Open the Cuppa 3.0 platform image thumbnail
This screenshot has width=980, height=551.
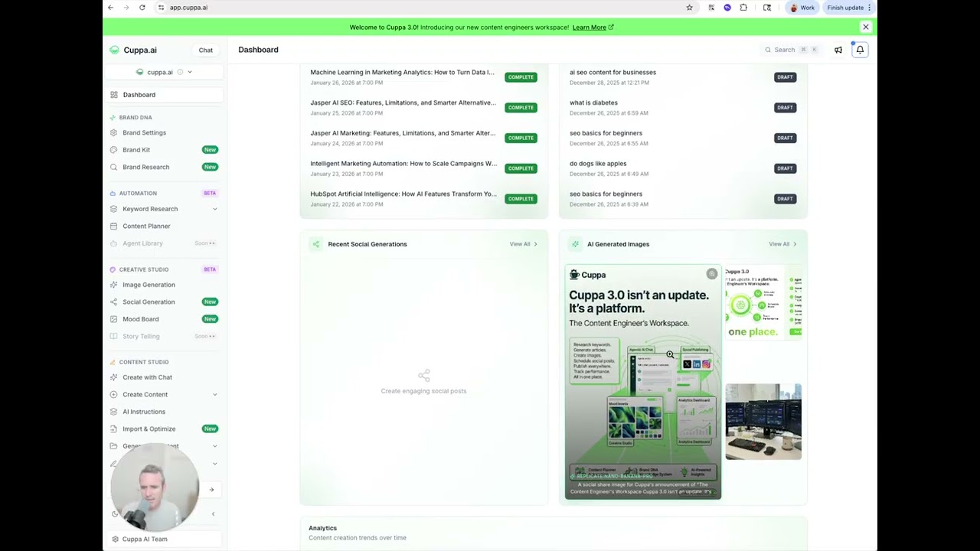(x=643, y=382)
